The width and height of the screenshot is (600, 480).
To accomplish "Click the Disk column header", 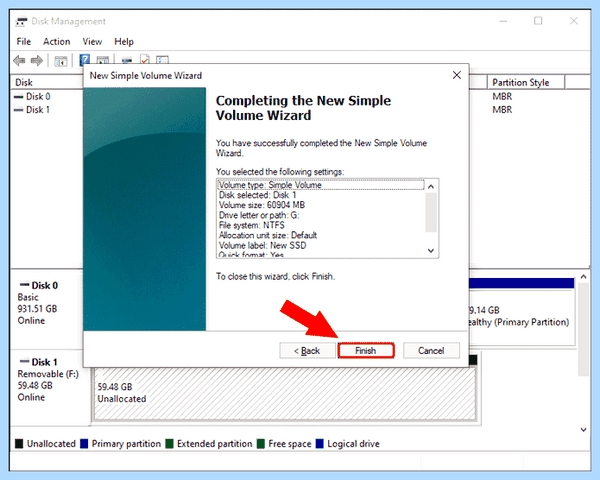I will [47, 82].
